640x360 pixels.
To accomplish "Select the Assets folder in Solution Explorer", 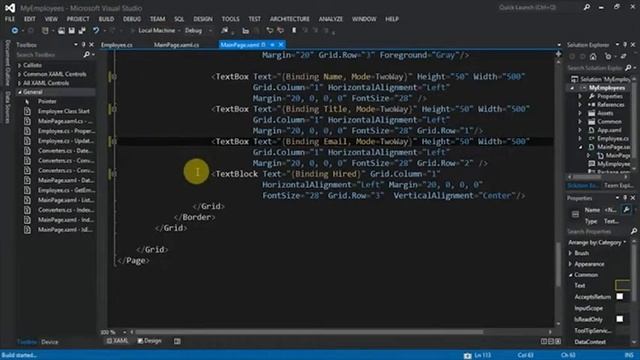I will coord(605,113).
